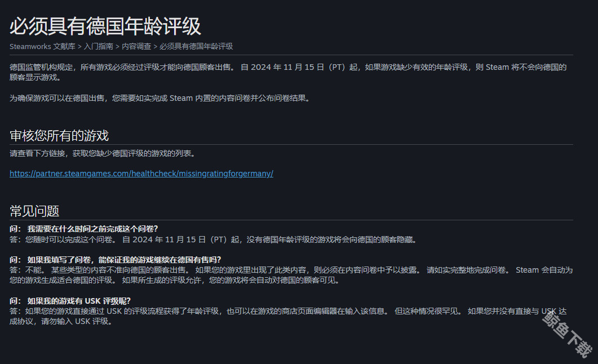Click the sentence 请查看下方链接 above the URL
The width and height of the screenshot is (598, 364).
pos(103,153)
